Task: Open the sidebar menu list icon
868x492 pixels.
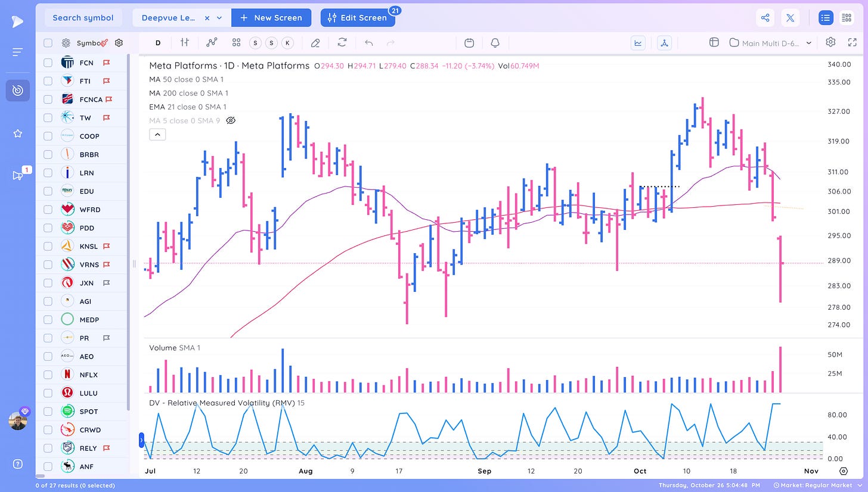Action: tap(17, 52)
